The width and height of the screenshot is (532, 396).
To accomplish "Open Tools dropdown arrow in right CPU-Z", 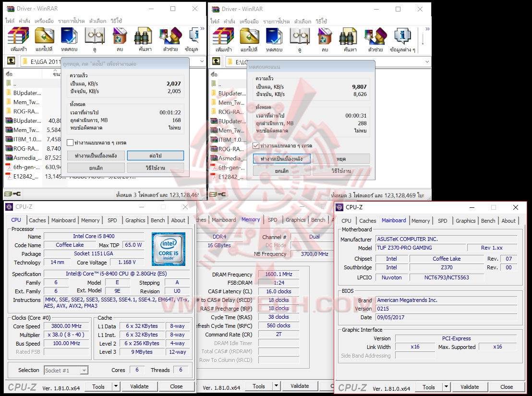I will [x=446, y=387].
